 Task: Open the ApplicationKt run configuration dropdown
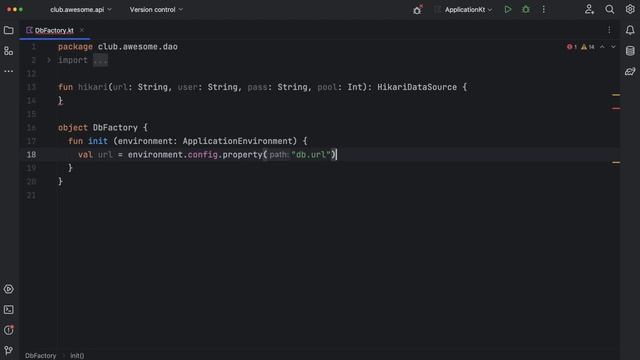pyautogui.click(x=468, y=9)
